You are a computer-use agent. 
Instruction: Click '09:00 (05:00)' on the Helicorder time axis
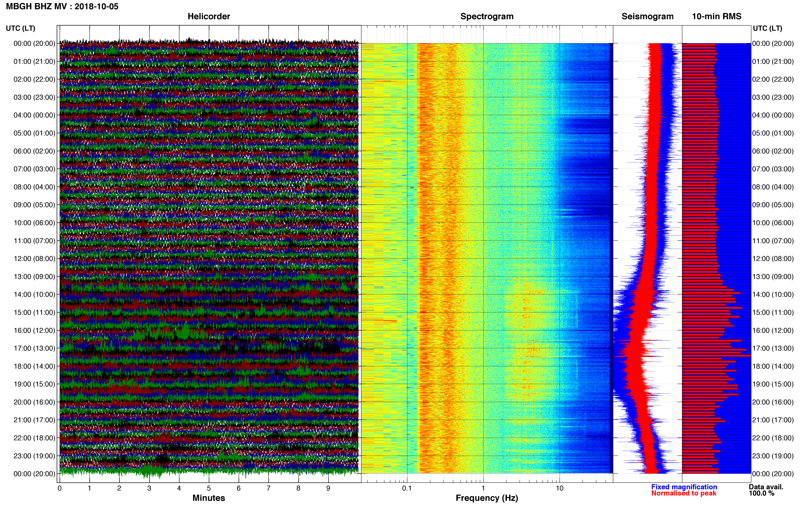tap(34, 205)
